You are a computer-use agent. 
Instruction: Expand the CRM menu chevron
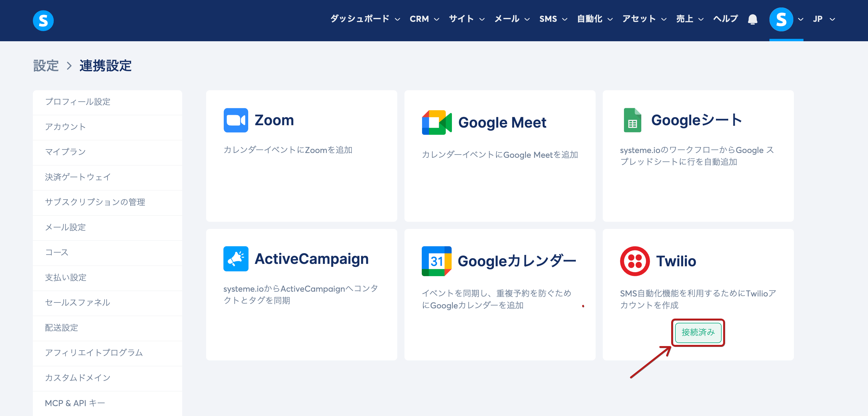[437, 19]
